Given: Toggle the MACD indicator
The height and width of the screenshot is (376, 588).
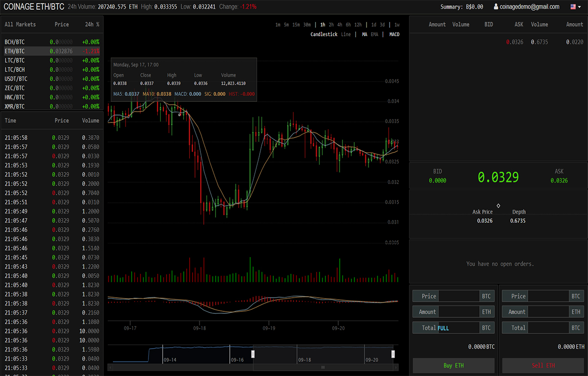Looking at the screenshot, I should tap(394, 34).
